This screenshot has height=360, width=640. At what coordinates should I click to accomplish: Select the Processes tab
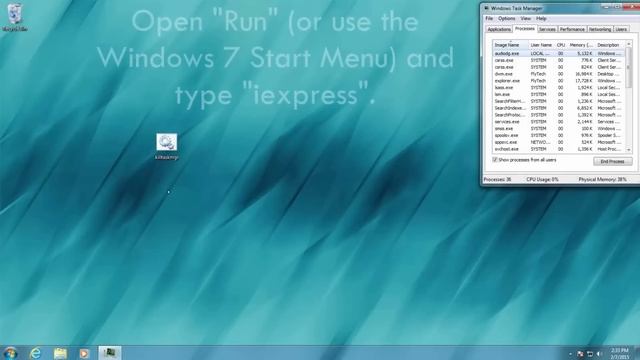click(524, 29)
